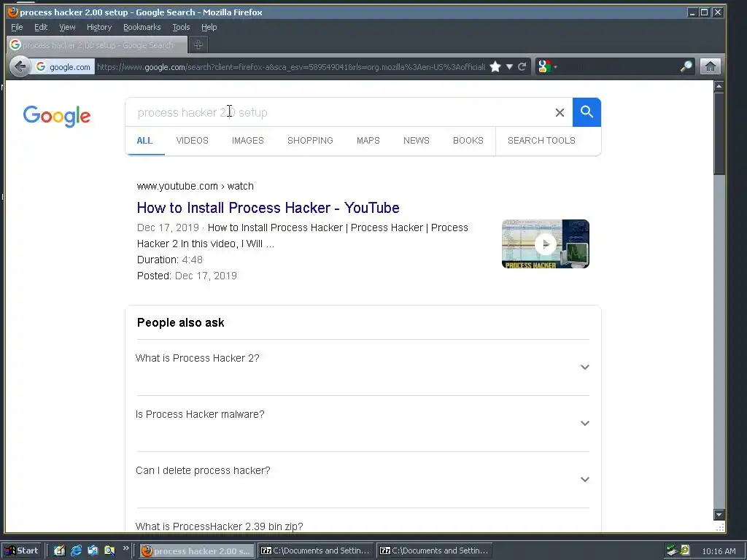This screenshot has width=747, height=560.
Task: Go back with the back arrow button
Action: (20, 66)
